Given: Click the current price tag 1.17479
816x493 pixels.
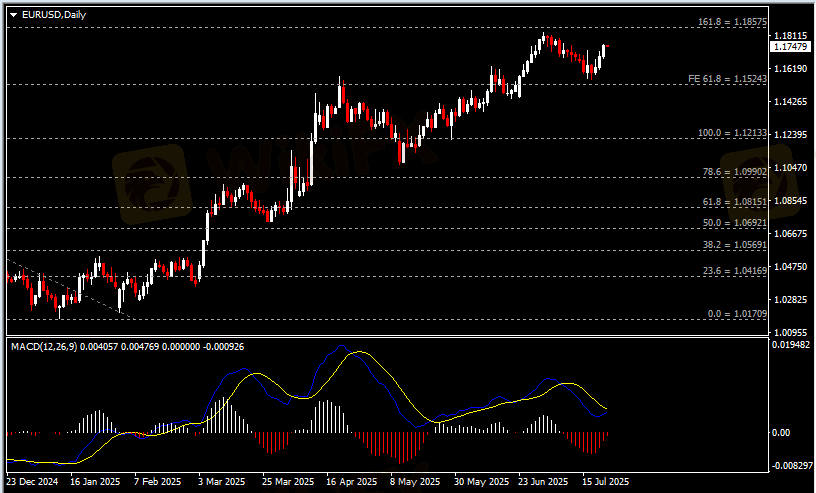Looking at the screenshot, I should 790,47.
